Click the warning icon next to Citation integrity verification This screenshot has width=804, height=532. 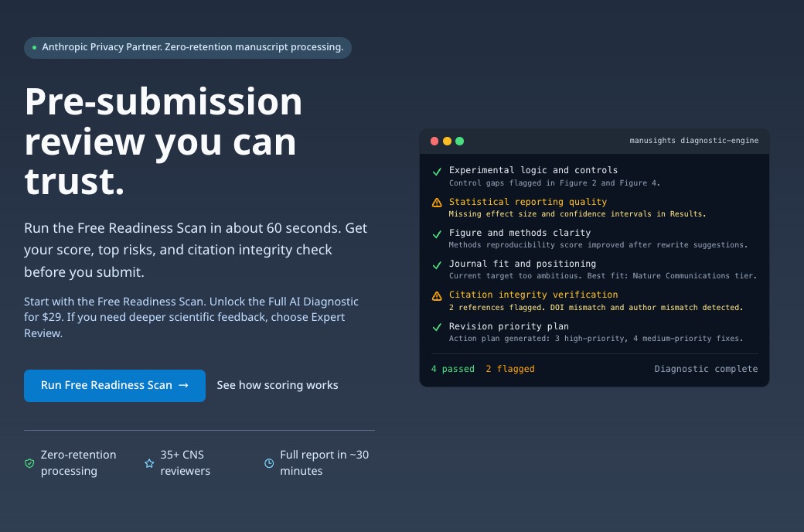point(437,295)
